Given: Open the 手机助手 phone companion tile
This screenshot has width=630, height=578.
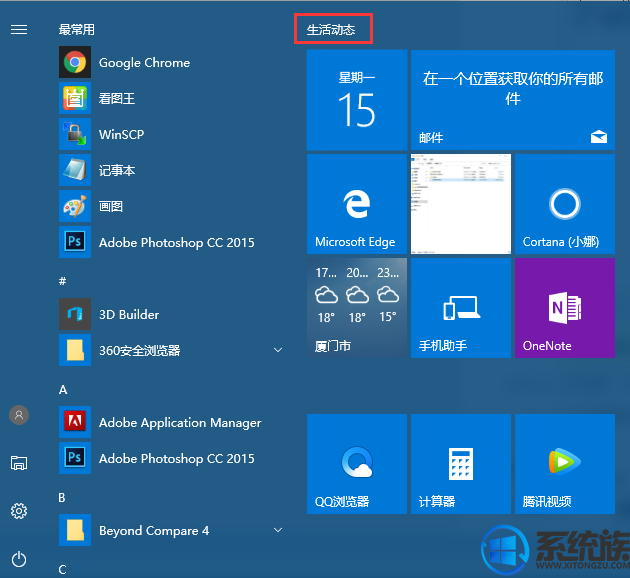Looking at the screenshot, I should click(x=461, y=308).
